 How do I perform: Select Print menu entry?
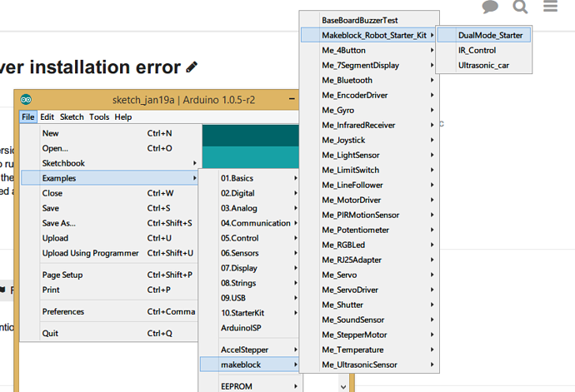[x=109, y=290]
